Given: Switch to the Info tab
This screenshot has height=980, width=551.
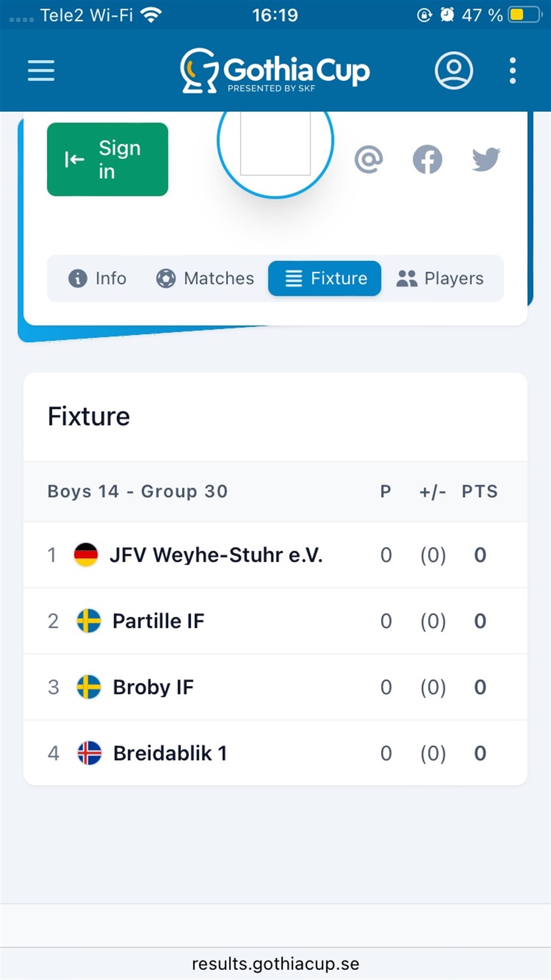Looking at the screenshot, I should [x=98, y=278].
